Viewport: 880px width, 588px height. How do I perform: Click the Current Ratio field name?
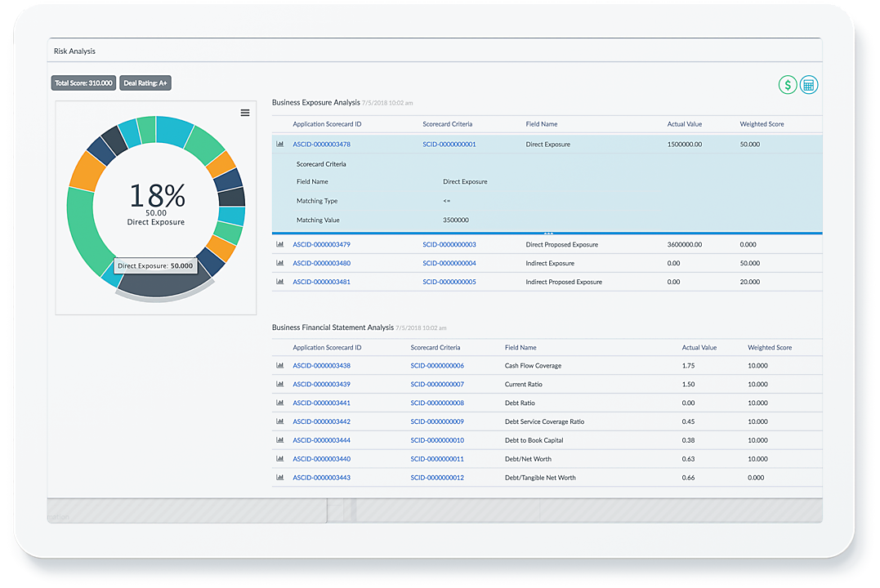pos(524,385)
